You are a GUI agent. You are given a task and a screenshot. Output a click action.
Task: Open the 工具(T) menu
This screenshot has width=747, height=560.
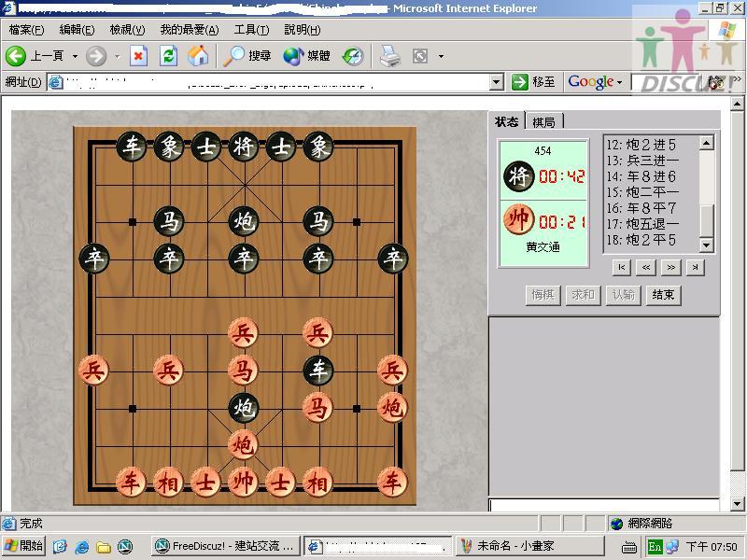(x=251, y=30)
